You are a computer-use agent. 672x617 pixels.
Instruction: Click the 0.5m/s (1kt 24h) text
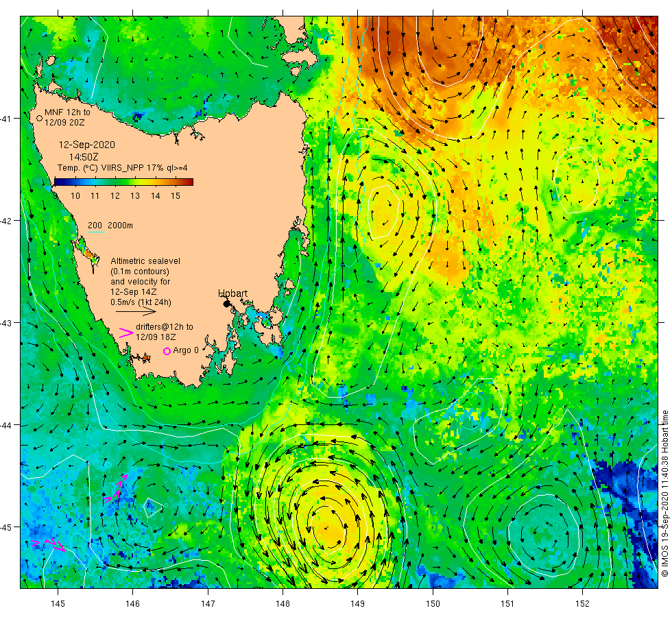141,302
